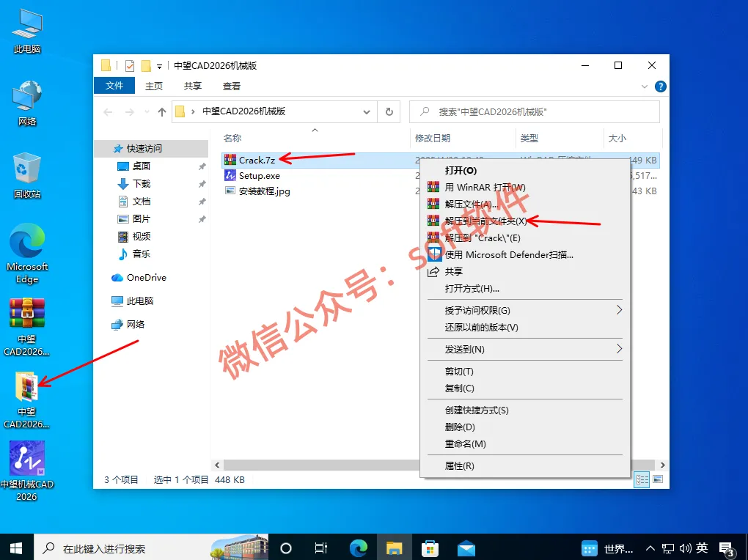748x560 pixels.
Task: Open the recent locations dropdown arrow
Action: pyautogui.click(x=147, y=112)
